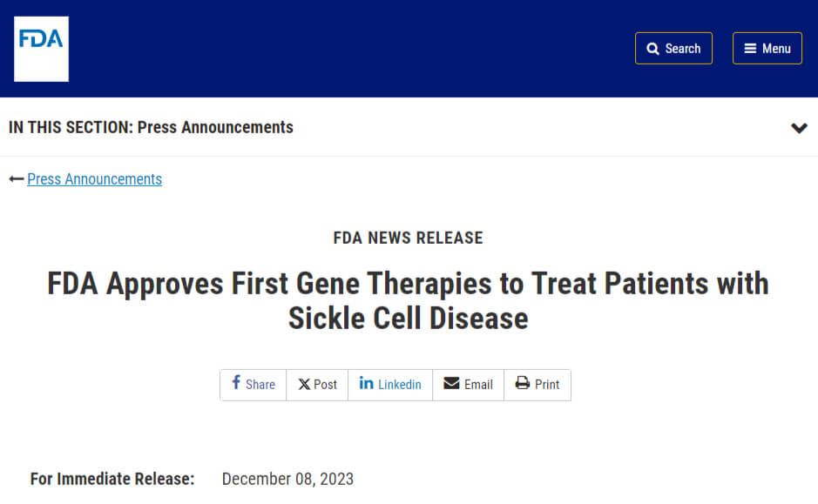This screenshot has height=504, width=818.
Task: Follow the Press Announcements link
Action: point(94,179)
